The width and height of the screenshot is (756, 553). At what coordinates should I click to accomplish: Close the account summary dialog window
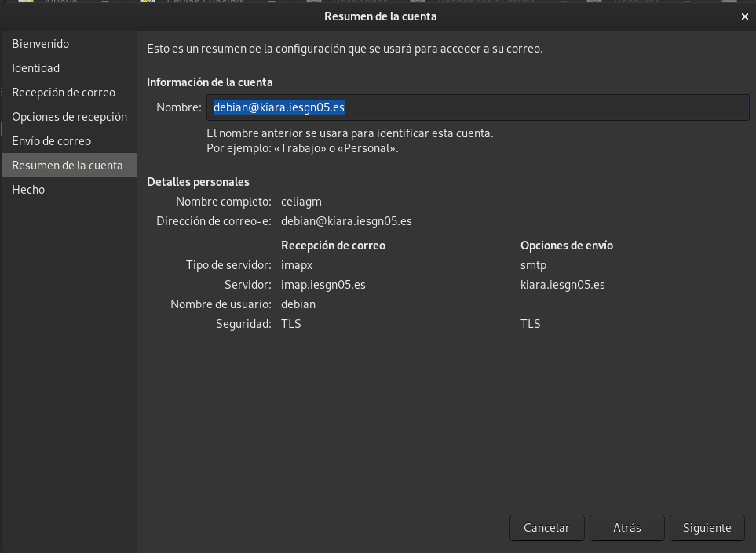(x=743, y=16)
